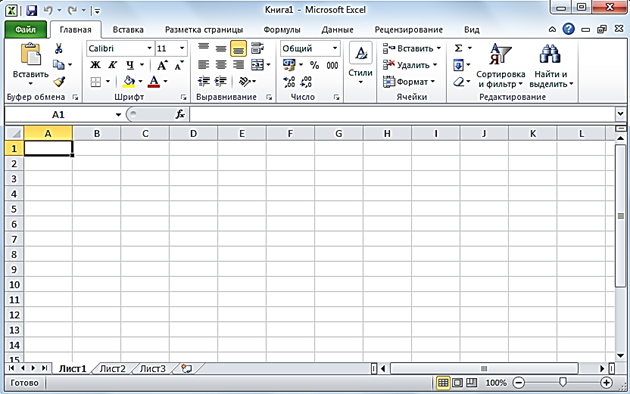Toggle wrap text icon
The height and width of the screenshot is (394, 630).
click(257, 48)
